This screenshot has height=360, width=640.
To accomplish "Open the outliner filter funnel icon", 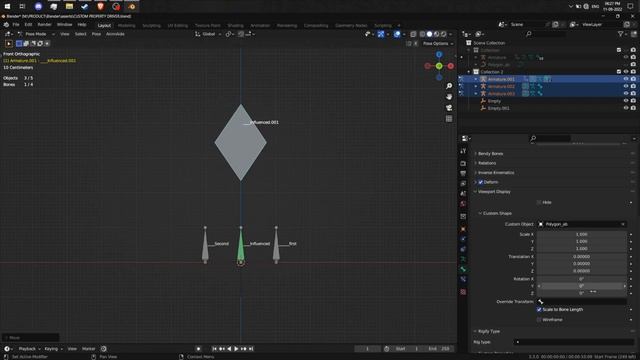I will click(620, 34).
